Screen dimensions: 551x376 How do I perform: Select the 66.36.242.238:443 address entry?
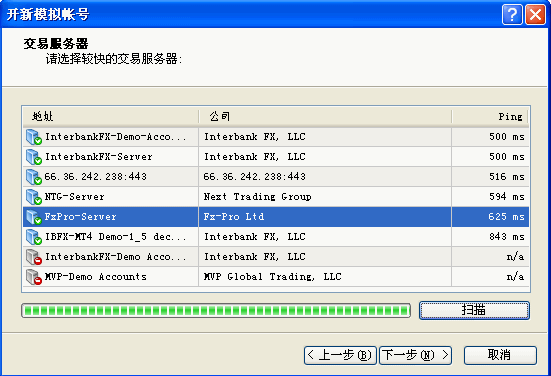coord(95,177)
